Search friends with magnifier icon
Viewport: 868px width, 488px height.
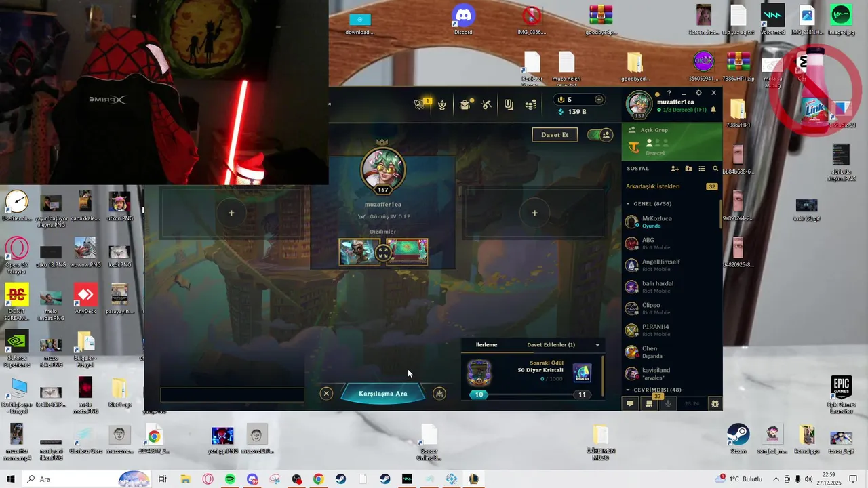tap(715, 169)
